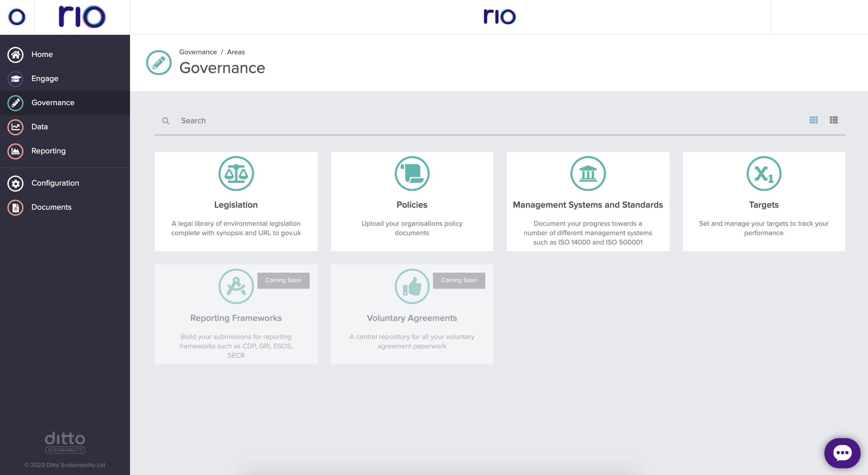Switch to grid view

click(813, 120)
